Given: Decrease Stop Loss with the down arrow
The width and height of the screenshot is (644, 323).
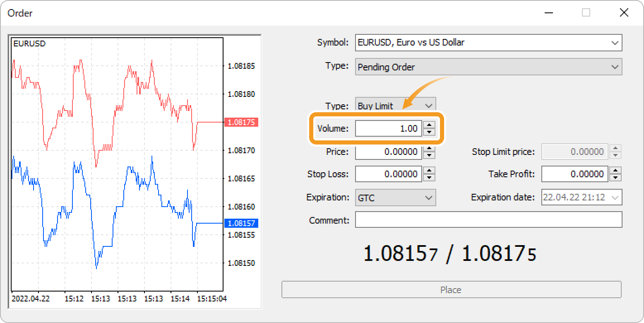Looking at the screenshot, I should 430,178.
